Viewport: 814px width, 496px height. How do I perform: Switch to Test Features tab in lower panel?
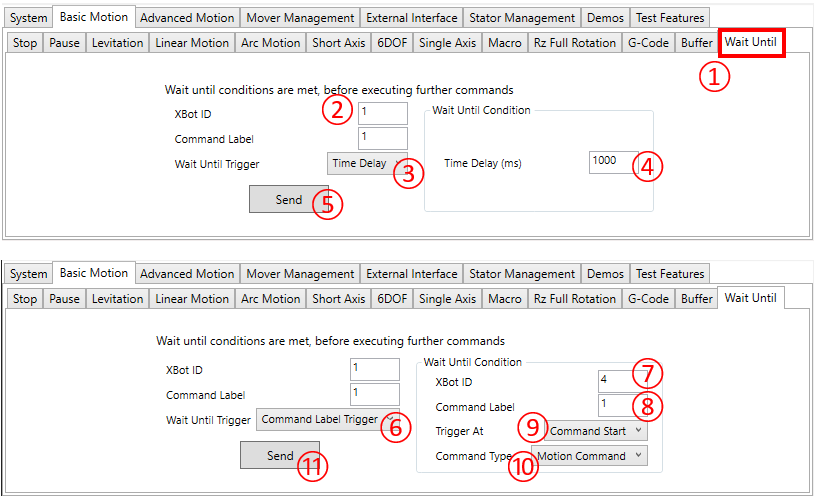coord(669,273)
